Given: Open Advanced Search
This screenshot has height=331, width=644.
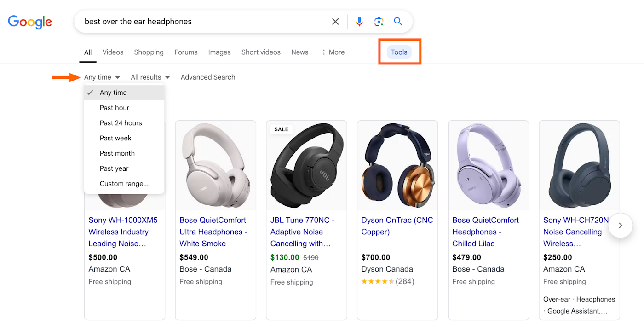Looking at the screenshot, I should coord(208,77).
